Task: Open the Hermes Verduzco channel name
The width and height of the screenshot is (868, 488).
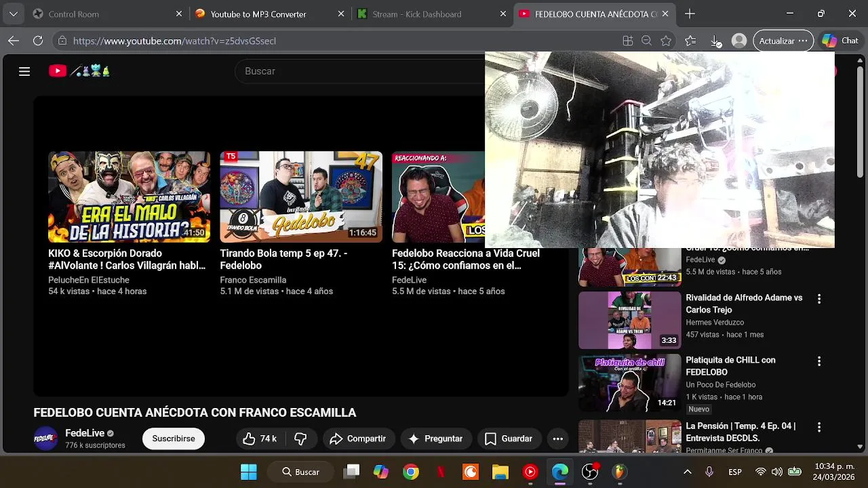Action: [715, 323]
